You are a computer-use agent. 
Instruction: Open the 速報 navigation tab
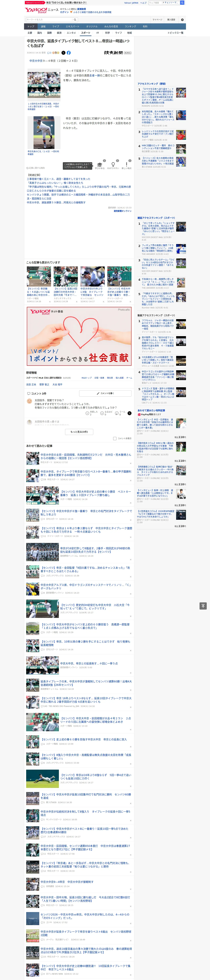pyautogui.click(x=43, y=27)
